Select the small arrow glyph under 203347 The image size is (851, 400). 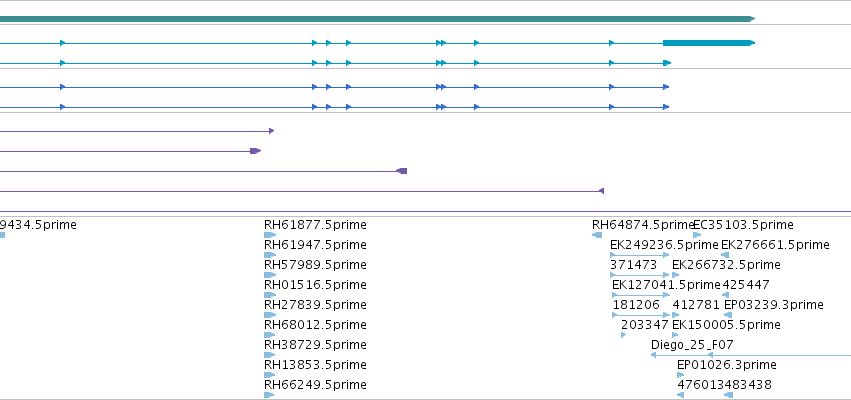[x=624, y=335]
